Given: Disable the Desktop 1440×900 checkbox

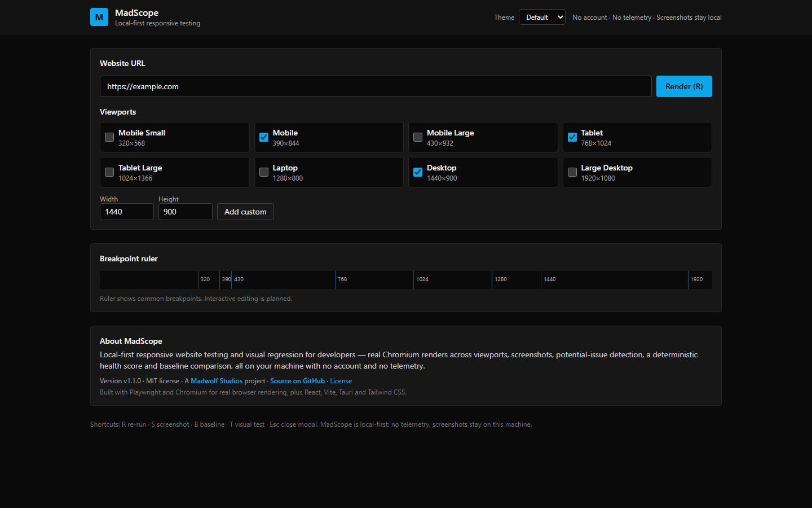Looking at the screenshot, I should pyautogui.click(x=418, y=172).
